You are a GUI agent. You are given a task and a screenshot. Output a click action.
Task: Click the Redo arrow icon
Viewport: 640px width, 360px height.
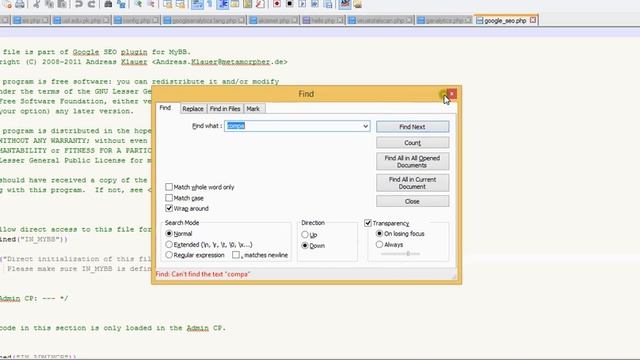(91, 4)
